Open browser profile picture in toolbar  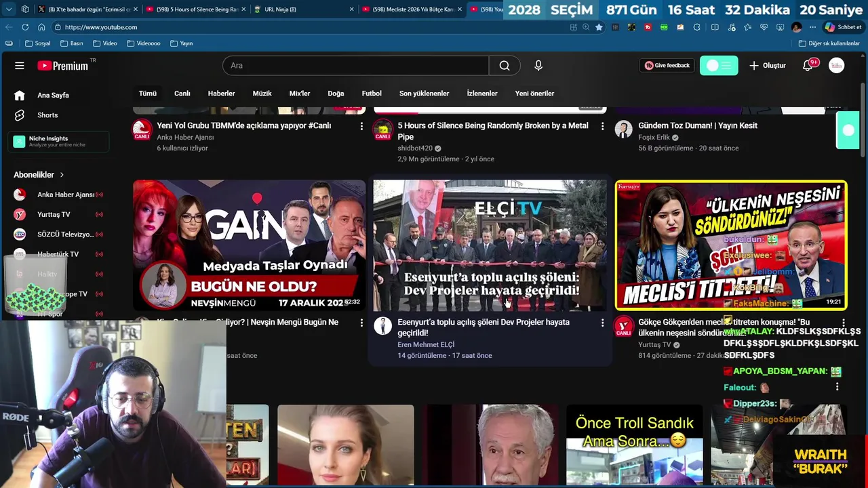pyautogui.click(x=796, y=27)
